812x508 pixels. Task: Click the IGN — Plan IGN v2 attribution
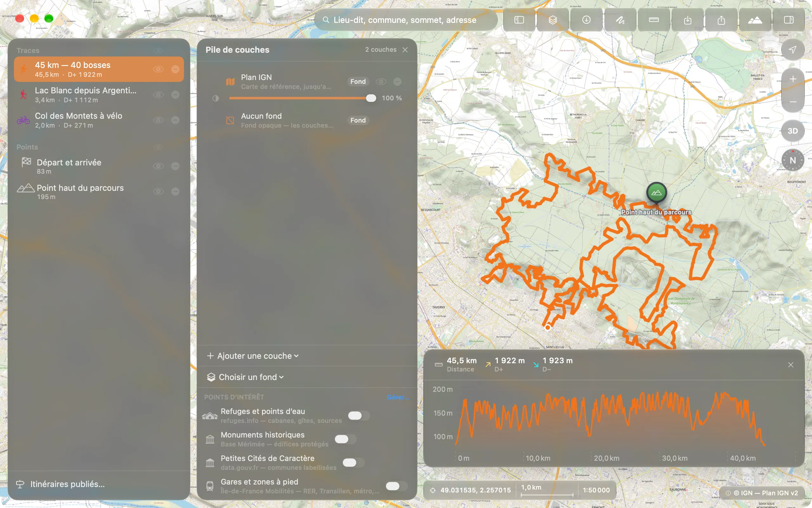click(762, 493)
